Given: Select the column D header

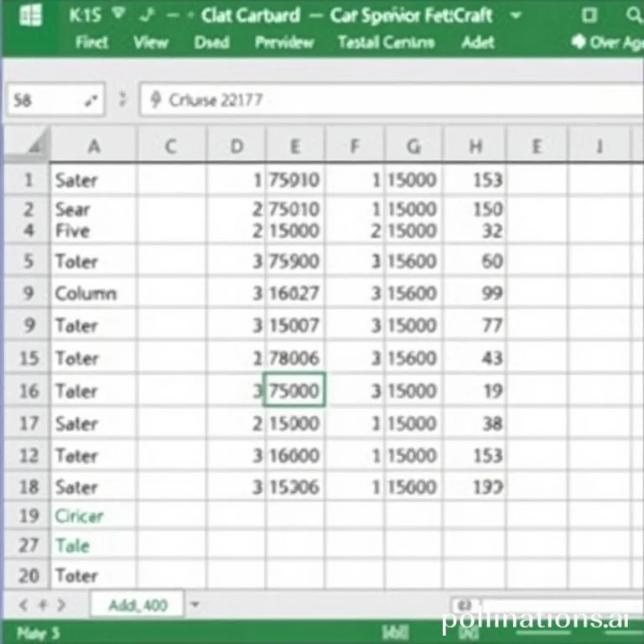Looking at the screenshot, I should (x=236, y=147).
